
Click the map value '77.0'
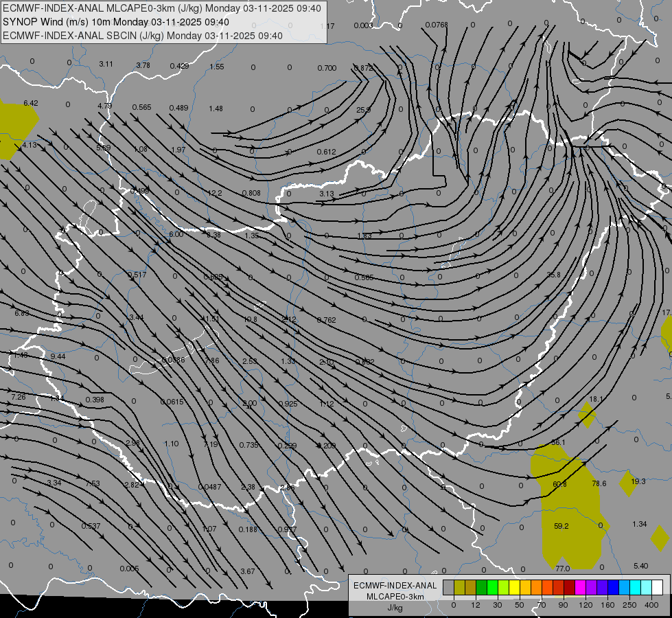click(563, 569)
